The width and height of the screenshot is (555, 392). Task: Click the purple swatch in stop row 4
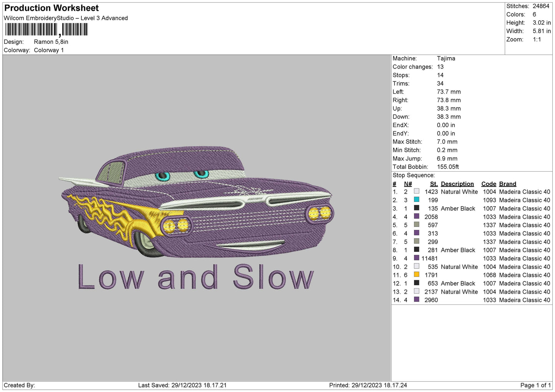click(416, 216)
